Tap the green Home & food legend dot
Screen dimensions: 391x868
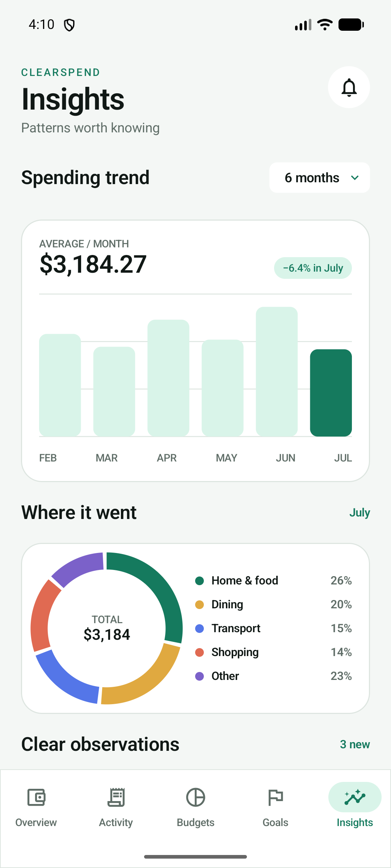[199, 581]
